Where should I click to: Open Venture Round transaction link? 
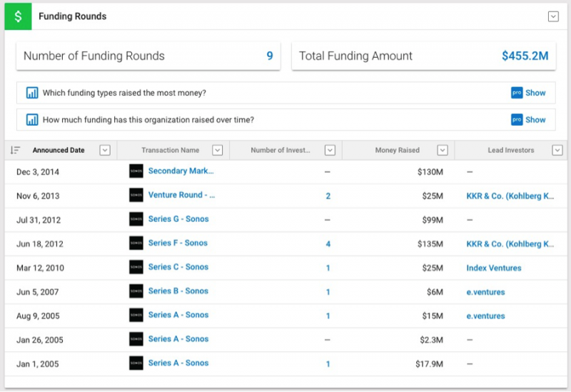click(x=181, y=195)
